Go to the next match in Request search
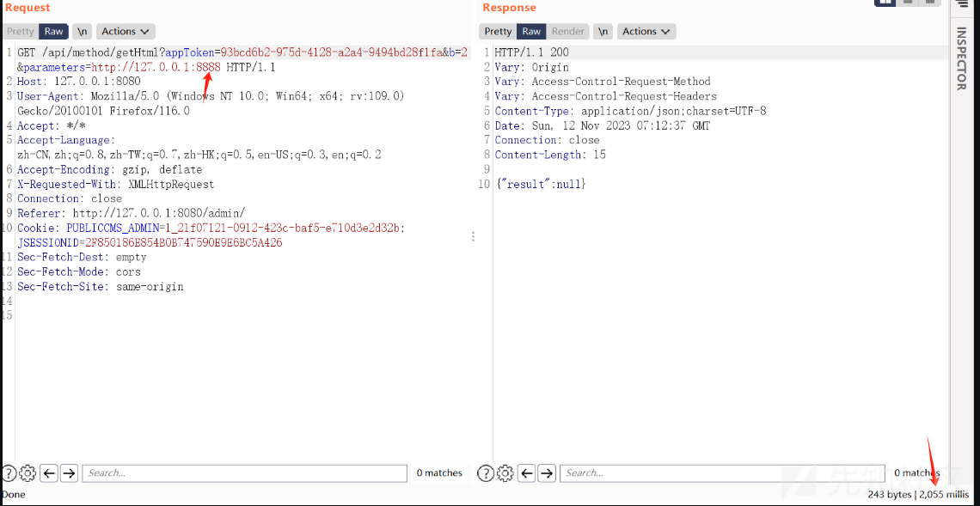The width and height of the screenshot is (980, 506). point(69,472)
